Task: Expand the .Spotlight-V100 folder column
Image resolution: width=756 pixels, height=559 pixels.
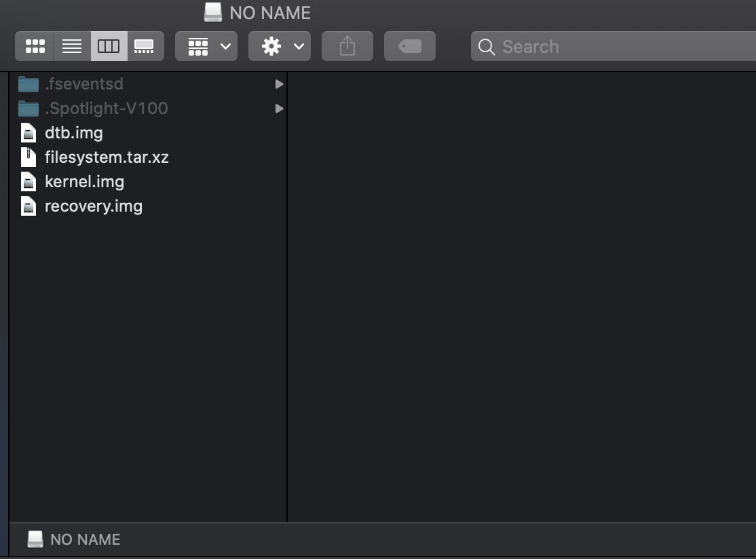Action: pyautogui.click(x=278, y=108)
